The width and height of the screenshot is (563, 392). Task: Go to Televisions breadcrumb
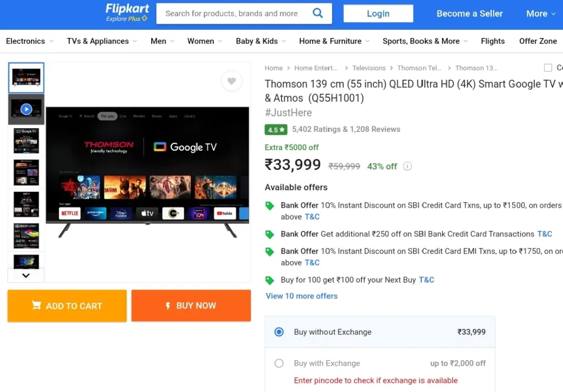pyautogui.click(x=369, y=68)
